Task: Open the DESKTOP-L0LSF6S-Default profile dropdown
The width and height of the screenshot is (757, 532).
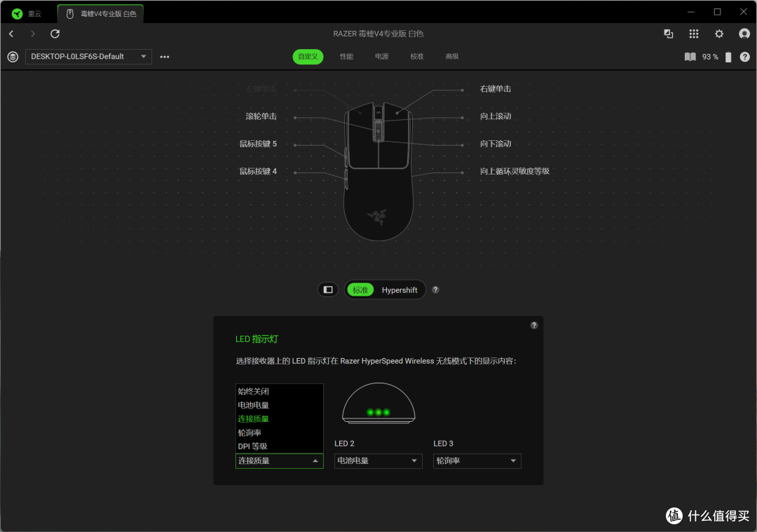Action: [88, 57]
